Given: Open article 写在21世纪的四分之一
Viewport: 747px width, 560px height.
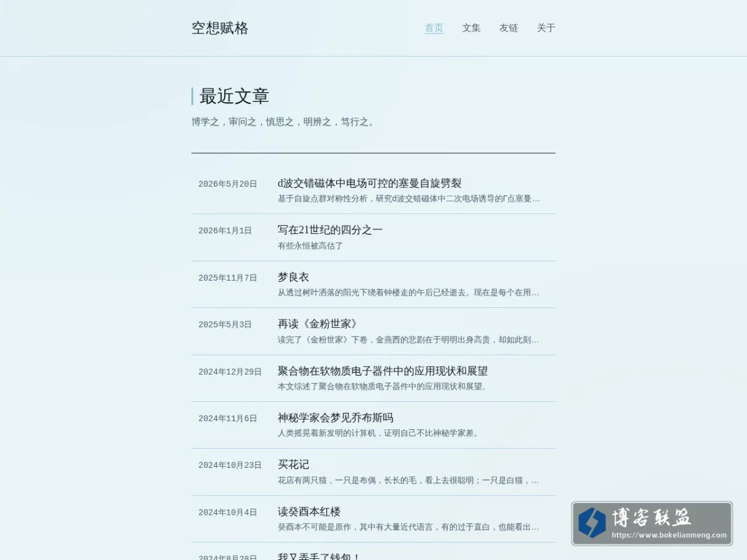Looking at the screenshot, I should (330, 230).
